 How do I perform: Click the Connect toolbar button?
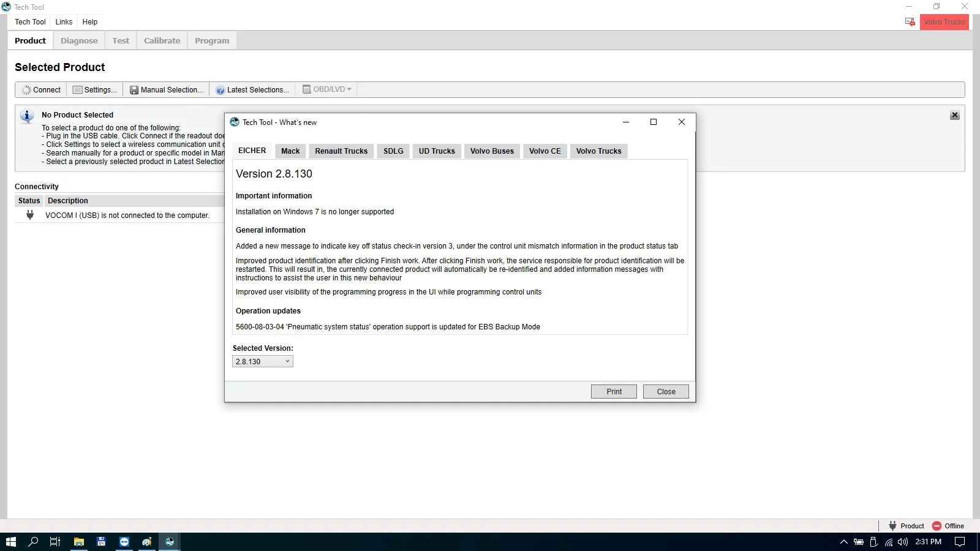41,89
